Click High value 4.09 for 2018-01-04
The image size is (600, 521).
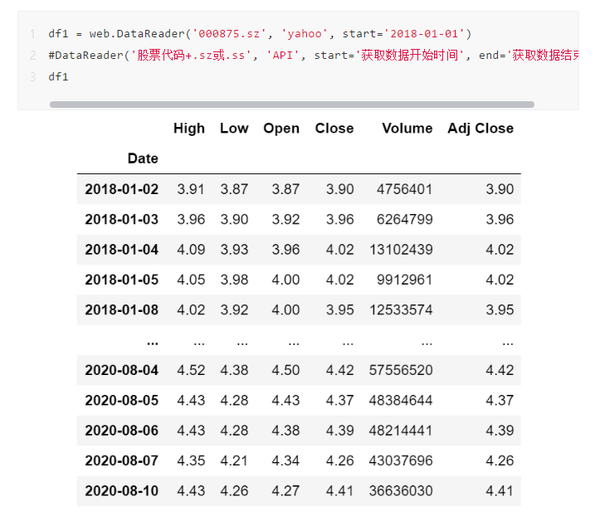[191, 250]
